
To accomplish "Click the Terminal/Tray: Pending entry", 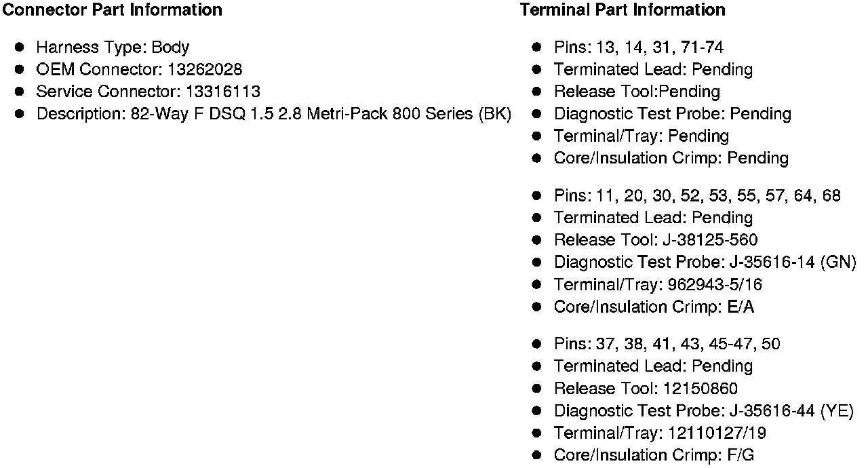I will pyautogui.click(x=641, y=136).
